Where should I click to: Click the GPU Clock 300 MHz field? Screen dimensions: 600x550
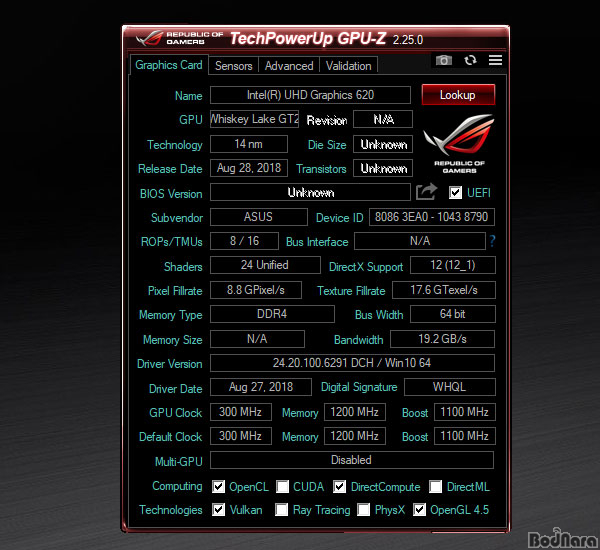pos(241,412)
